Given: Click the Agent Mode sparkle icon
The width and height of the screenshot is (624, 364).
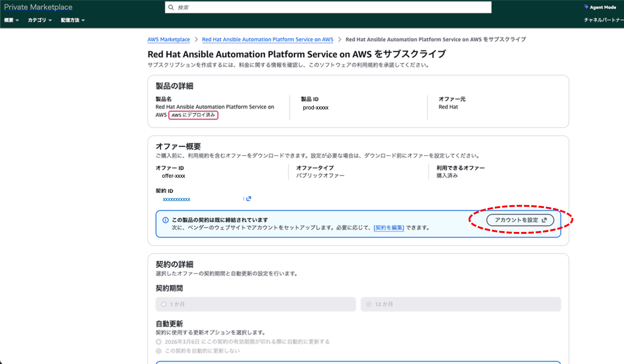Looking at the screenshot, I should coord(586,7).
